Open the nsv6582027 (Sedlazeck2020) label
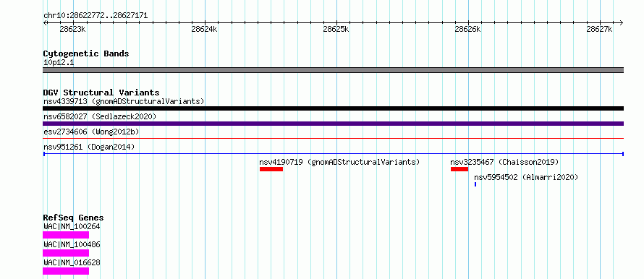Screen dimensions: 644x279 (x=100, y=116)
